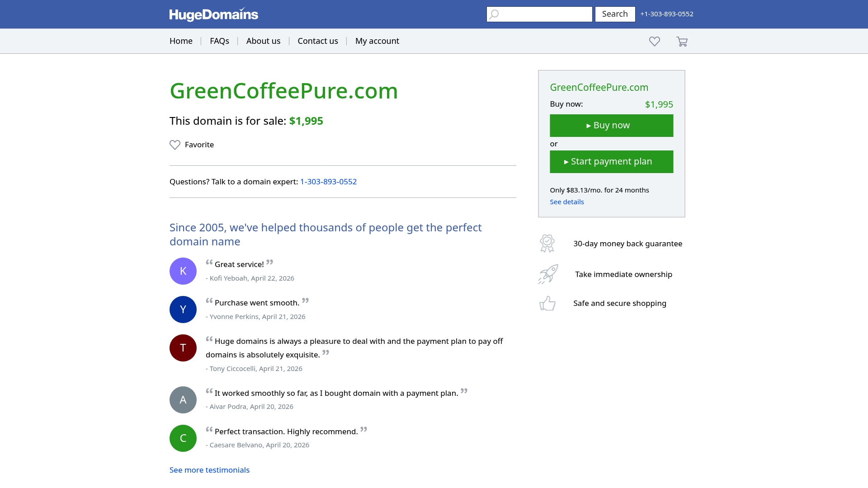Click the header phone number +1-303-893-0552
Image resolution: width=868 pixels, height=488 pixels.
point(667,14)
